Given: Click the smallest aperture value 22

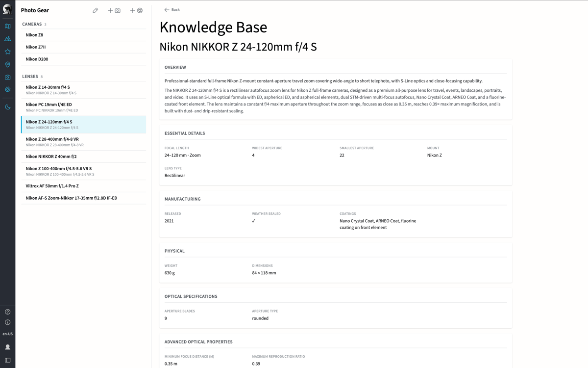Looking at the screenshot, I should (x=342, y=155).
